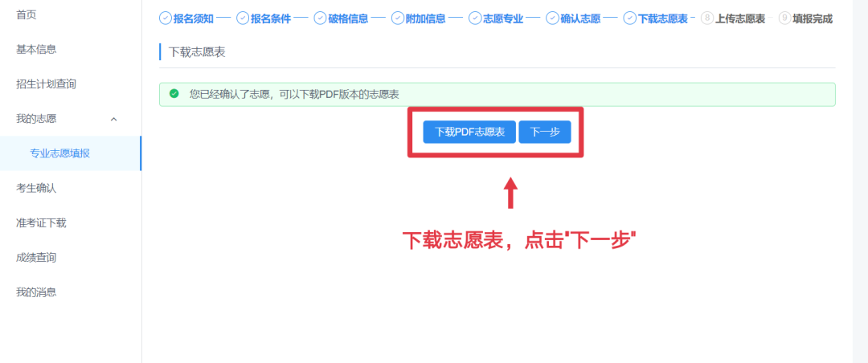Image resolution: width=868 pixels, height=363 pixels.
Task: Click the 确认志愿 step check icon
Action: click(552, 18)
